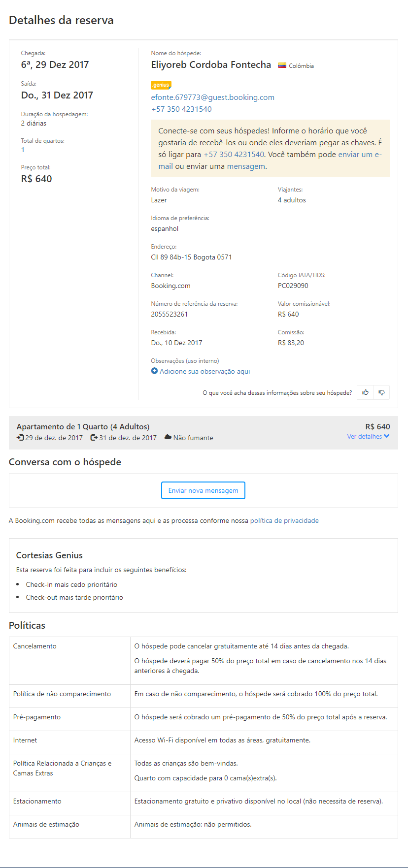Click the Genius badge icon
This screenshot has width=408, height=868.
(x=161, y=85)
